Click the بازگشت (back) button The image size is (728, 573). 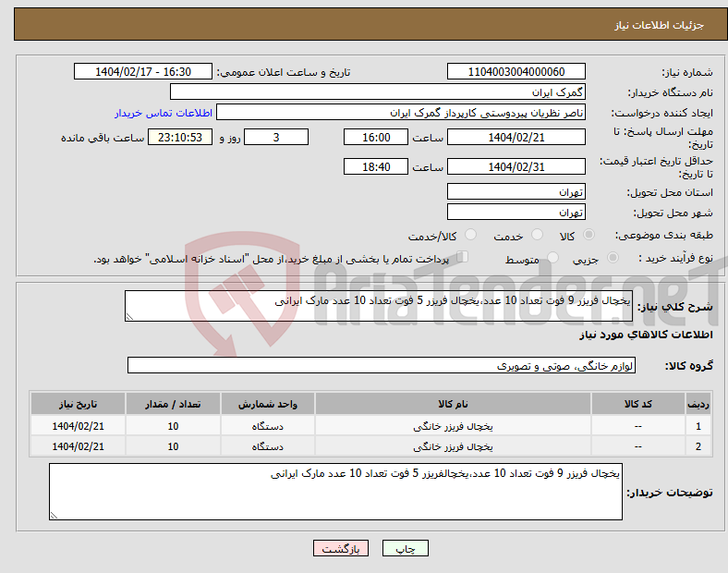pos(341,548)
